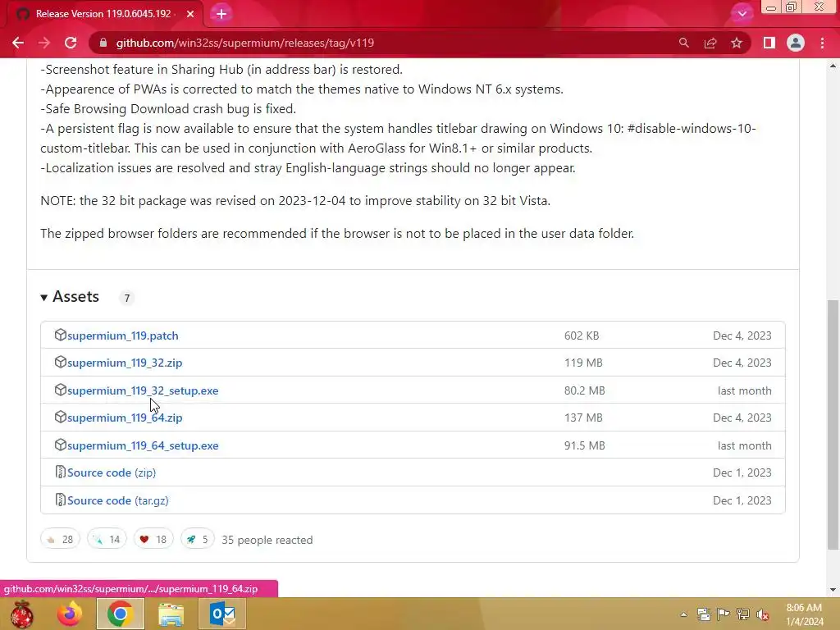Download supermium_119.patch
The image size is (840, 630).
coord(123,336)
